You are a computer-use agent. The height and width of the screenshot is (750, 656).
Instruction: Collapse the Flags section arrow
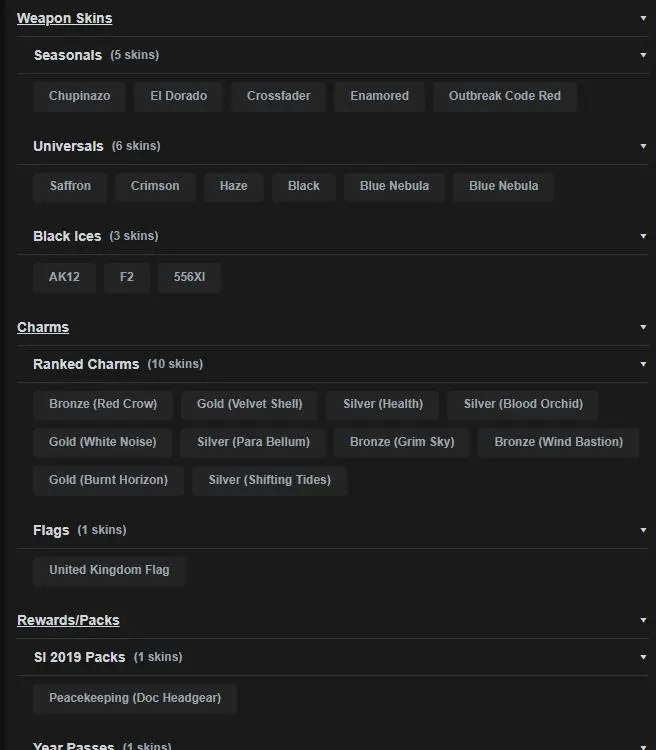[643, 530]
